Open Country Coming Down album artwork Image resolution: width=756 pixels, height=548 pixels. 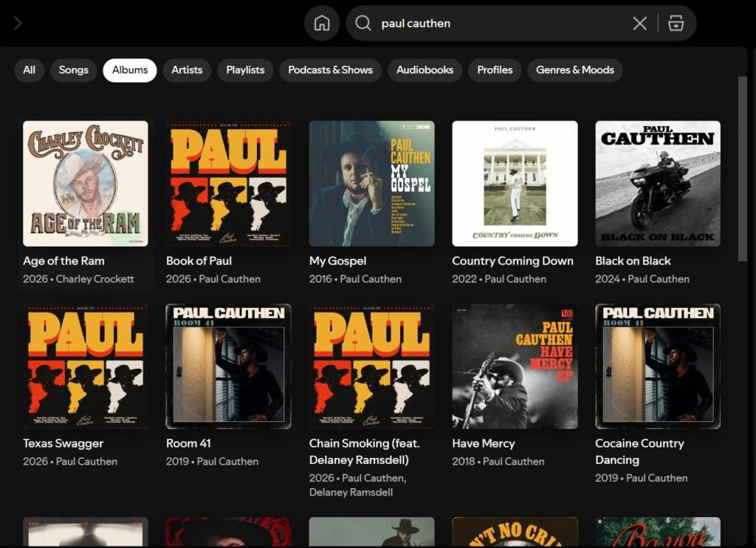click(515, 183)
